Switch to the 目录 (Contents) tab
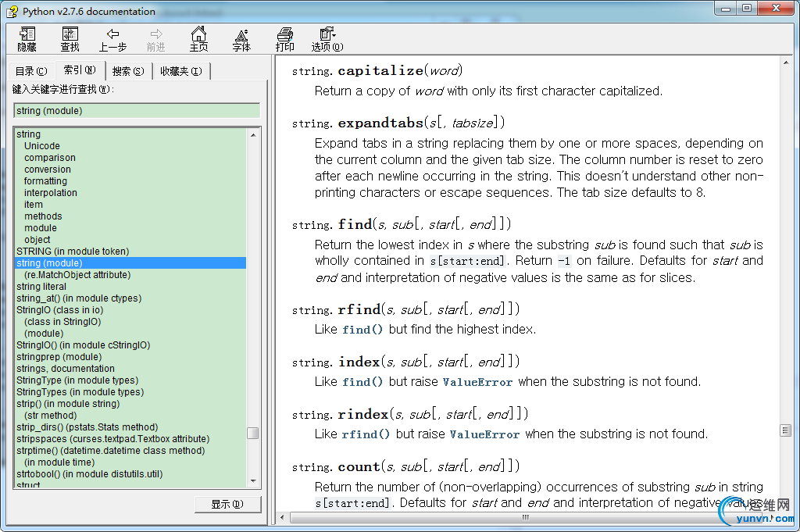This screenshot has height=532, width=800. tap(30, 71)
